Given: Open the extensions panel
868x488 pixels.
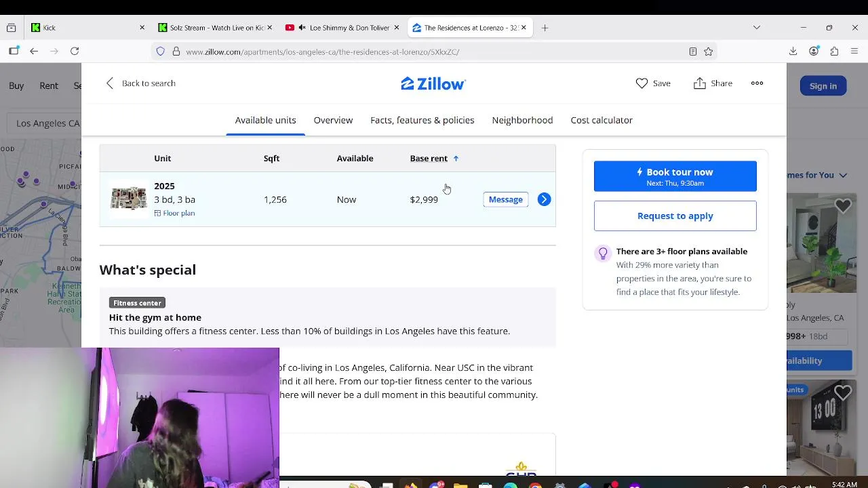Looking at the screenshot, I should (x=834, y=51).
